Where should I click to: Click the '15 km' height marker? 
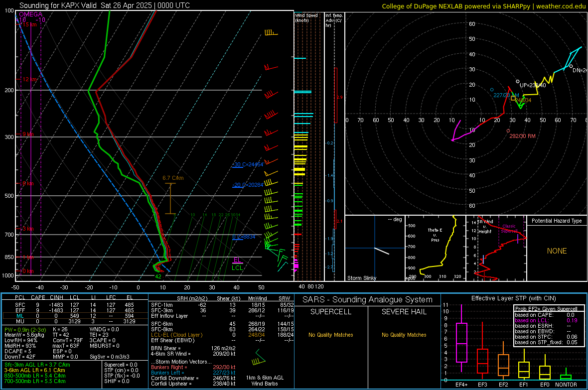[x=29, y=24]
